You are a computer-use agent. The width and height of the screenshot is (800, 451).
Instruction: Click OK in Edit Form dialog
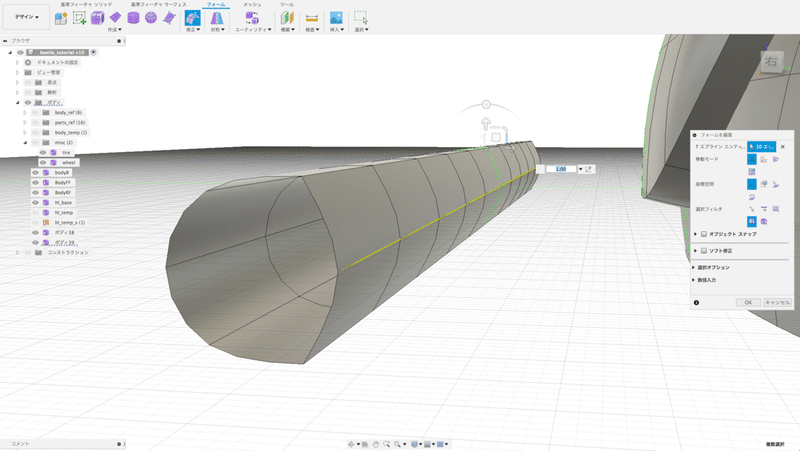click(x=748, y=303)
